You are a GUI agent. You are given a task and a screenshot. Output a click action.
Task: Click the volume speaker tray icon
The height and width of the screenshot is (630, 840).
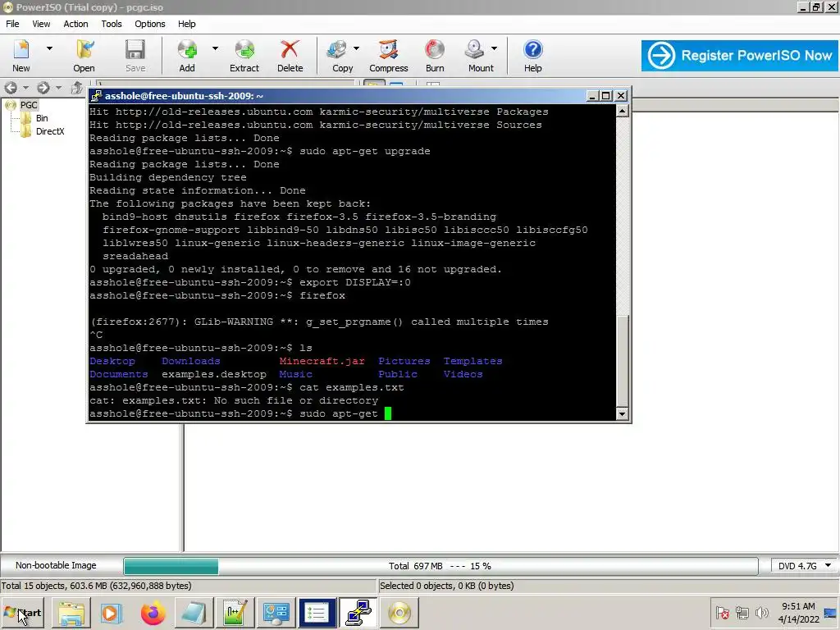coord(761,613)
